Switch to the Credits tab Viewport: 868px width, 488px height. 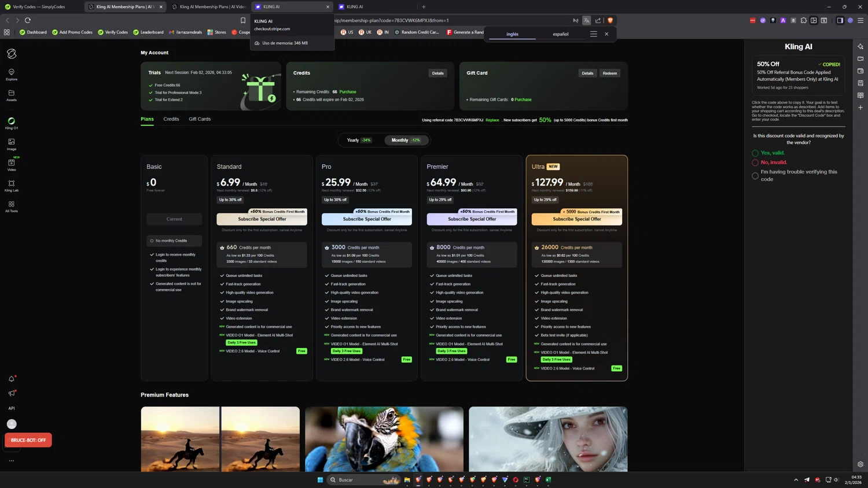171,119
